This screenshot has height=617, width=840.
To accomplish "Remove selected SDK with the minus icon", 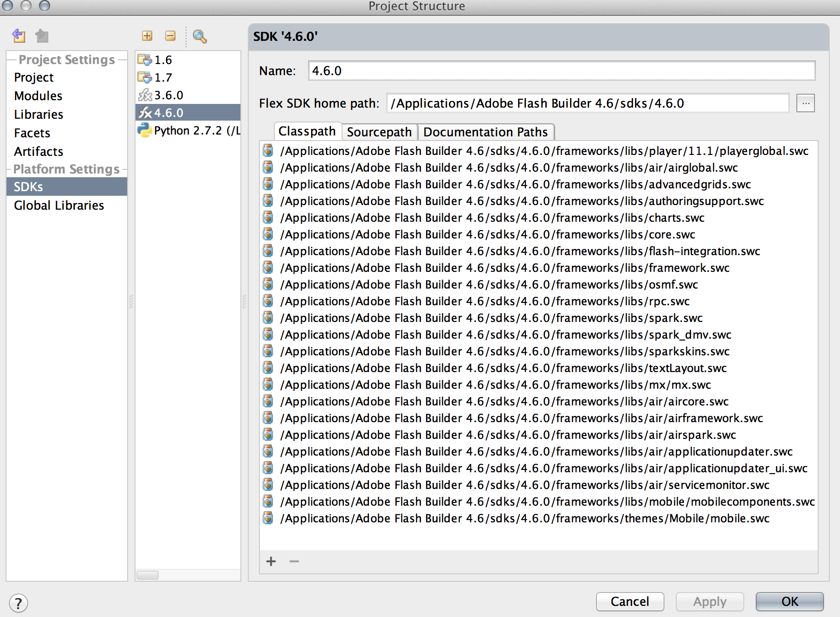I will tap(170, 36).
